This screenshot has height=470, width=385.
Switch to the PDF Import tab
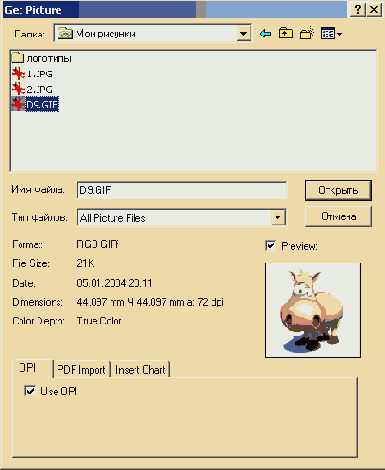(82, 370)
